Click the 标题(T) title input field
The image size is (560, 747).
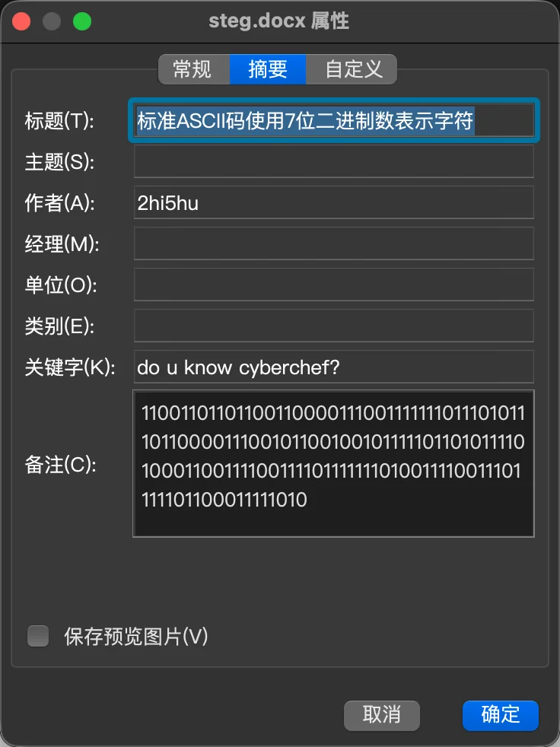click(333, 120)
